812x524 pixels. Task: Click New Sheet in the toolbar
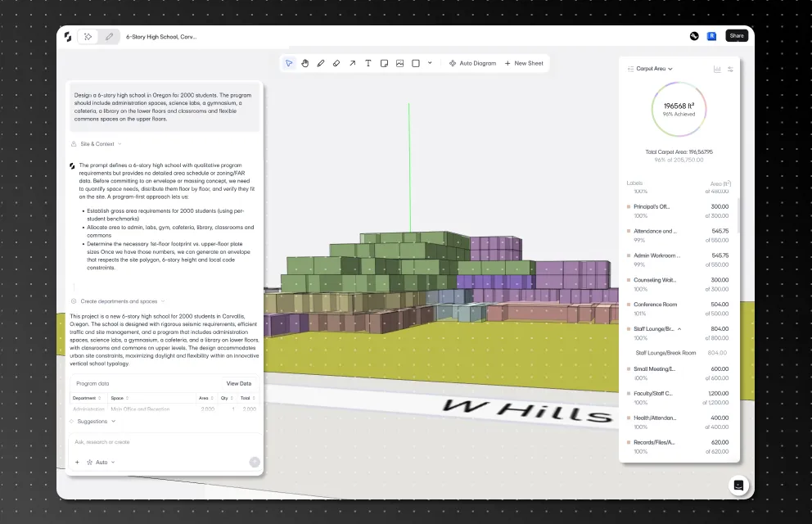(x=524, y=63)
